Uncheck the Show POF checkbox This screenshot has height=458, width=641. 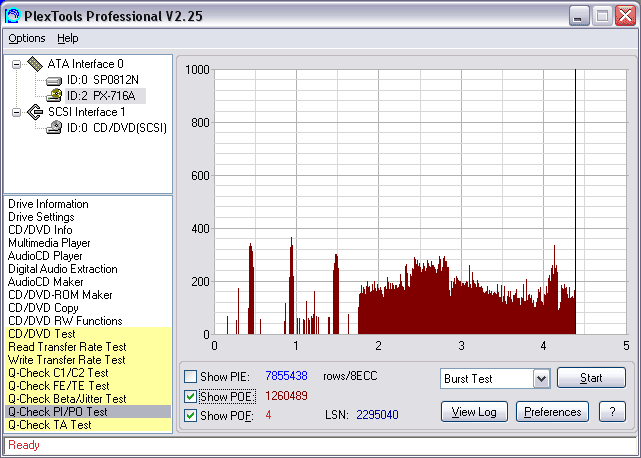(x=190, y=415)
